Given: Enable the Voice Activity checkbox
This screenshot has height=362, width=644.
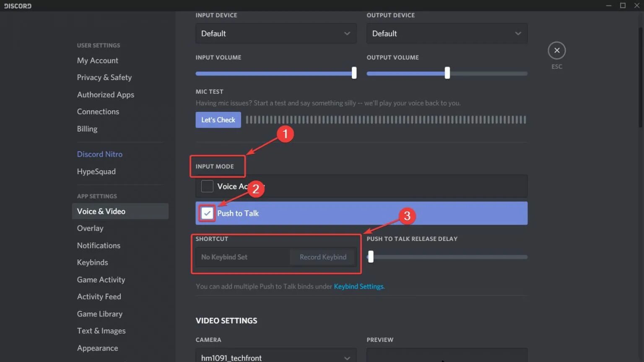Looking at the screenshot, I should (207, 186).
